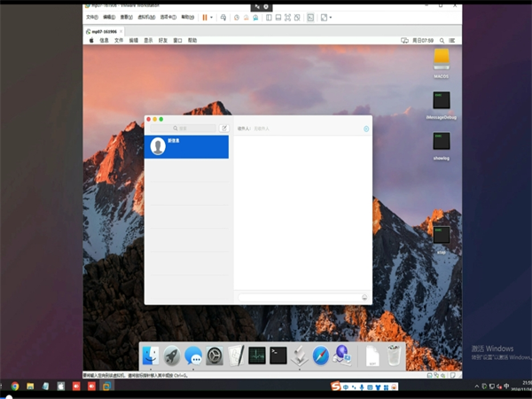The height and width of the screenshot is (399, 532).
Task: Launch Activity Monitor from the dock
Action: [257, 356]
